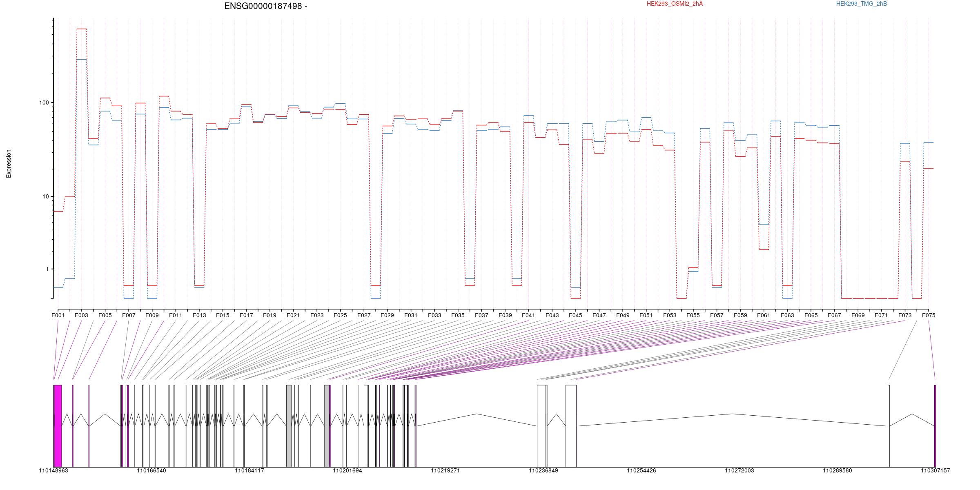Click exon label E053
Viewport: 980px width, 490px height.
[670, 315]
